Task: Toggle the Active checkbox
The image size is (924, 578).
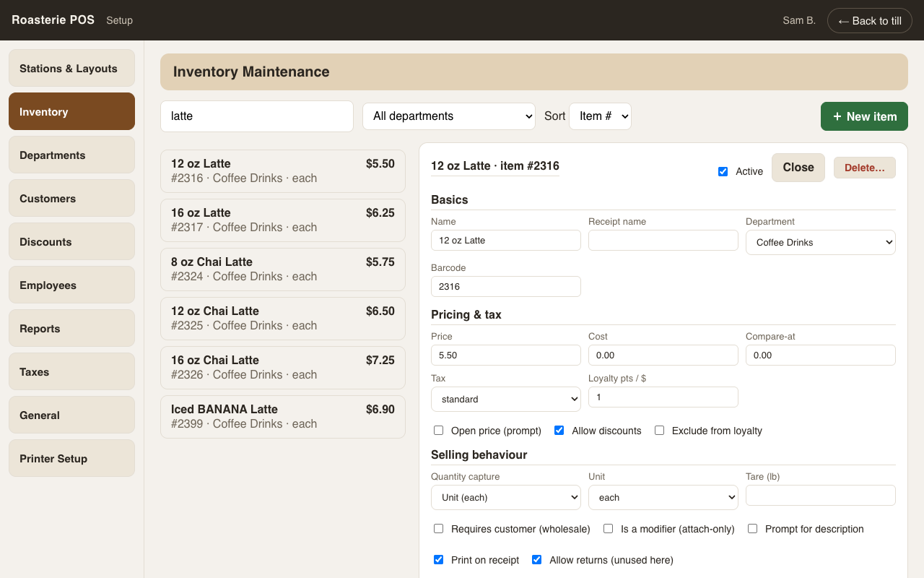Action: point(723,171)
